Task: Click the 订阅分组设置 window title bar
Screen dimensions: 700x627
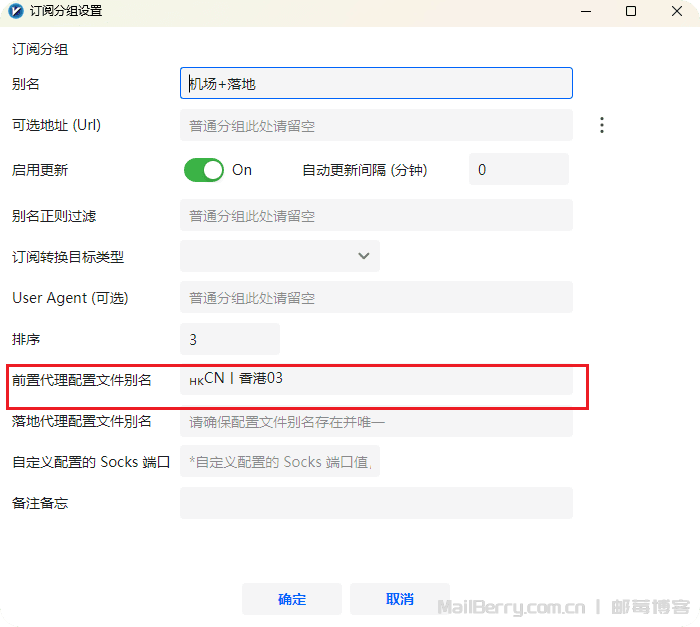Action: (x=300, y=12)
